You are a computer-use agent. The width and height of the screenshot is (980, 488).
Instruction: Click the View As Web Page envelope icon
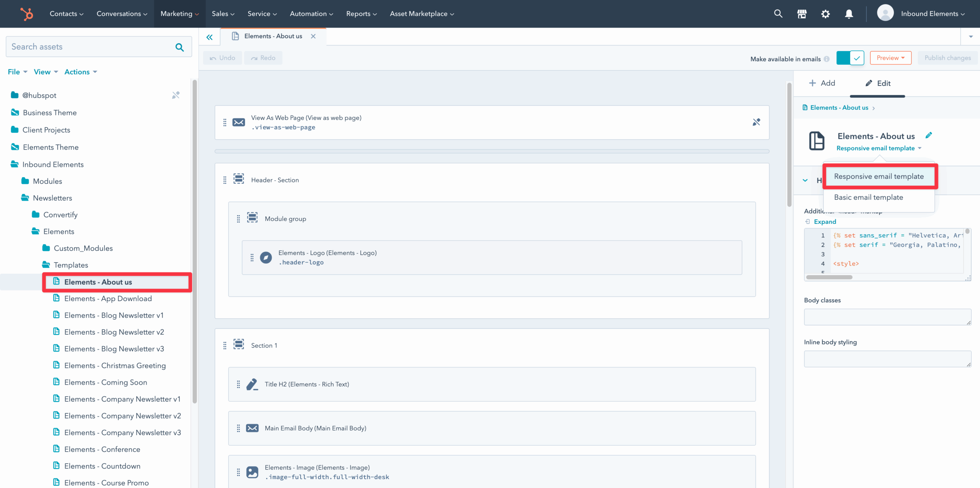[x=238, y=122]
